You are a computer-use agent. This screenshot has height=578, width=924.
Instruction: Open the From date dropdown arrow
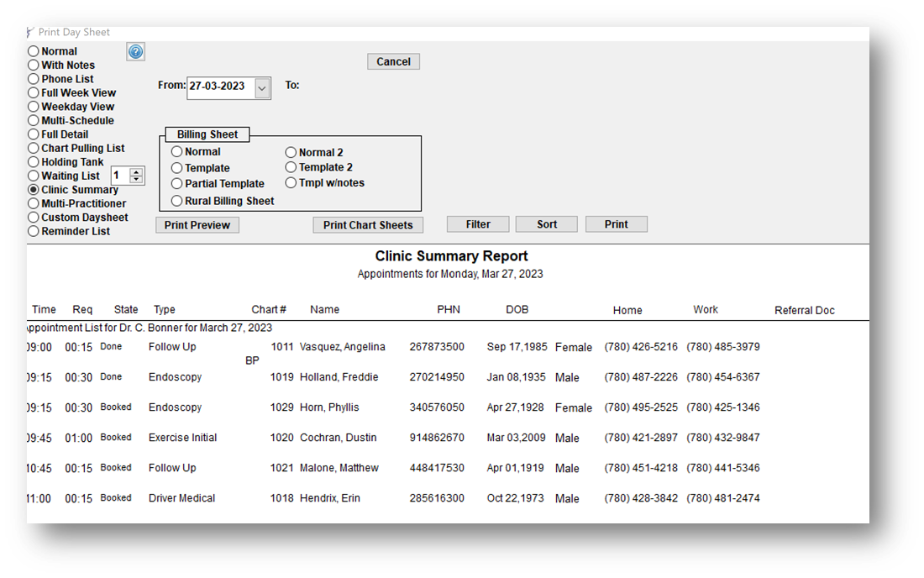coord(262,88)
